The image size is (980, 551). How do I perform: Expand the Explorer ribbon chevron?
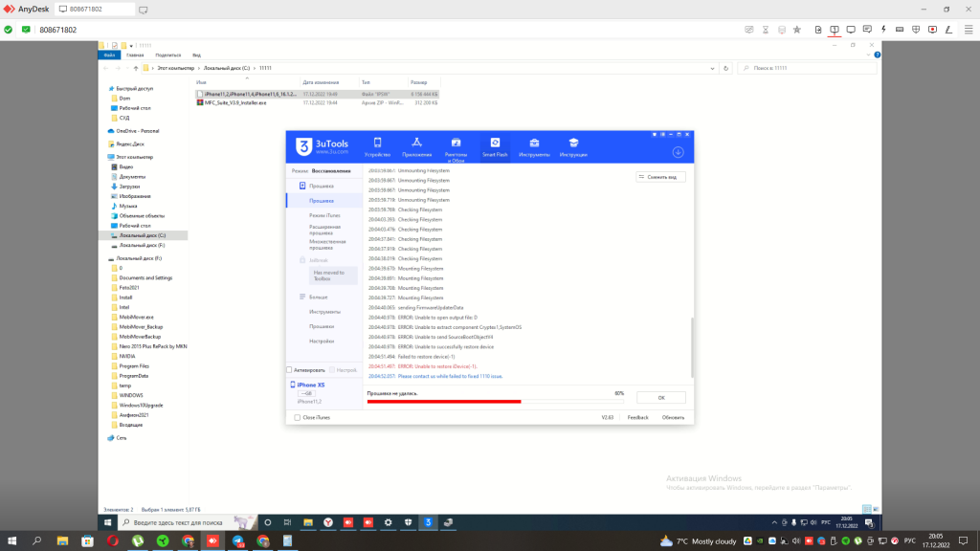pos(868,55)
